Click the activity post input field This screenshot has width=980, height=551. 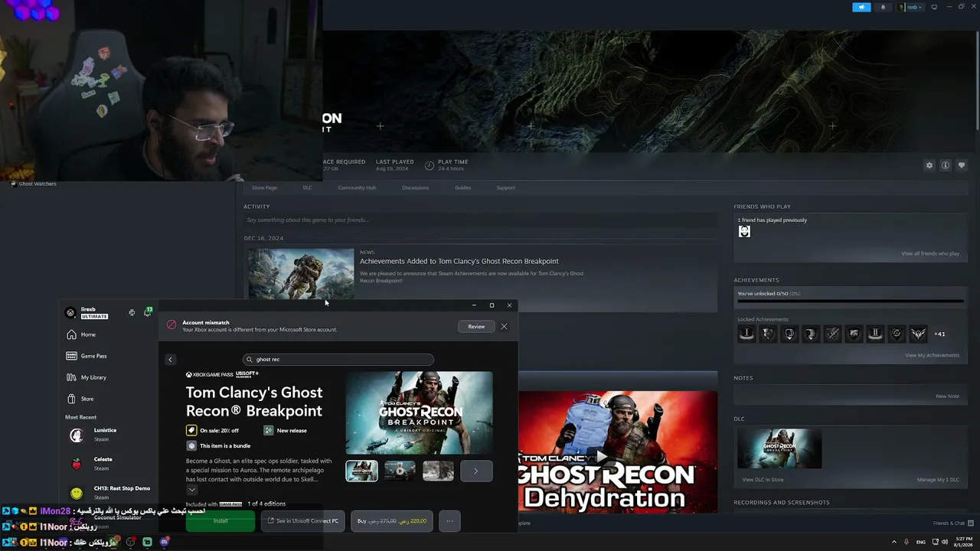click(x=480, y=220)
